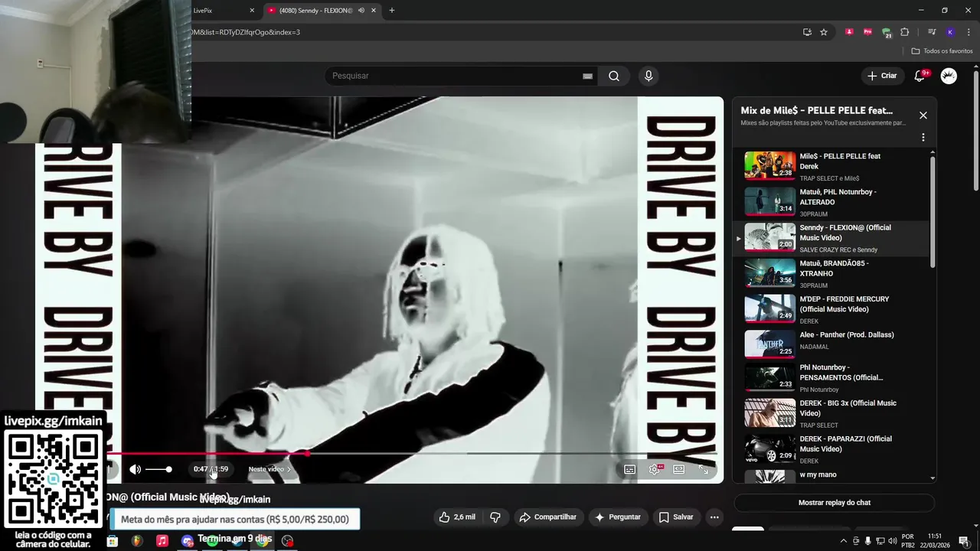
Task: Toggle the taskbar microphone tray icon
Action: [x=867, y=542]
